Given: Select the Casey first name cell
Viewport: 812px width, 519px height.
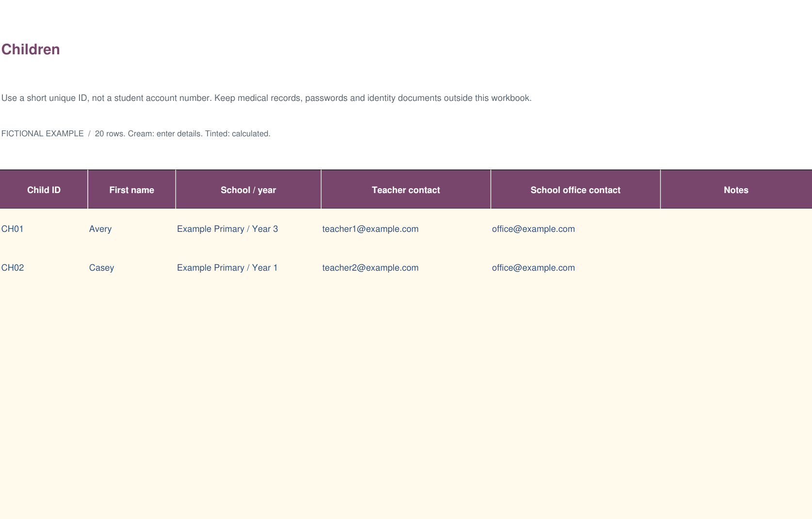Looking at the screenshot, I should tap(132, 267).
